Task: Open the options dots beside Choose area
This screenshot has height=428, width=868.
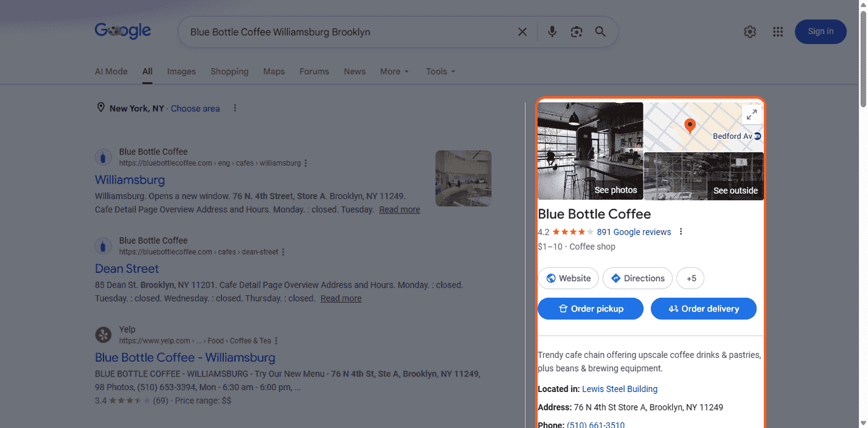Action: 235,108
